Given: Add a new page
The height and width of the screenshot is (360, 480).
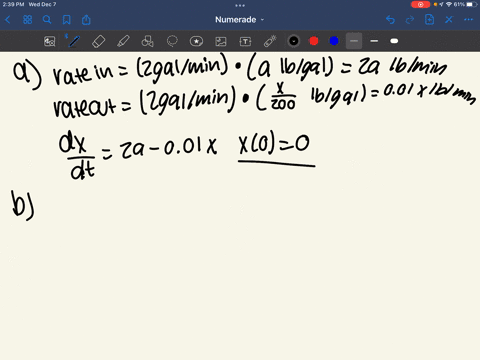Looking at the screenshot, I should (429, 20).
